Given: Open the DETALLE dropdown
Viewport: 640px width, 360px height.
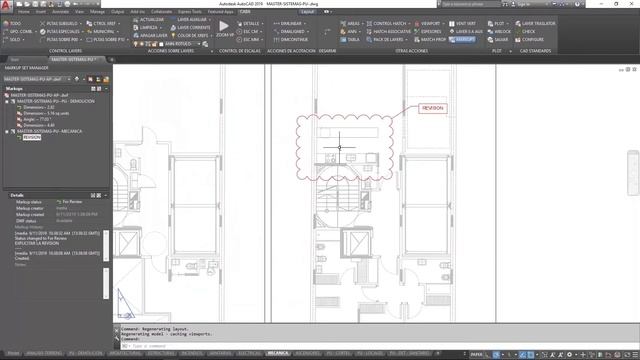Looking at the screenshot, I should 262,24.
